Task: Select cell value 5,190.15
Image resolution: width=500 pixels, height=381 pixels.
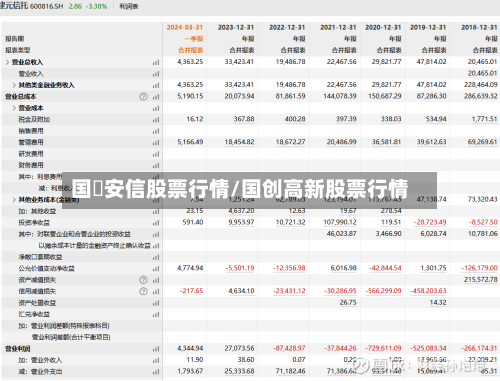Action: click(x=190, y=96)
